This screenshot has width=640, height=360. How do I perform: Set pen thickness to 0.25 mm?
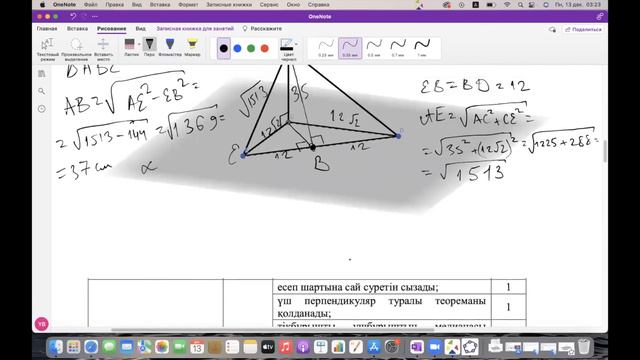pyautogui.click(x=326, y=48)
